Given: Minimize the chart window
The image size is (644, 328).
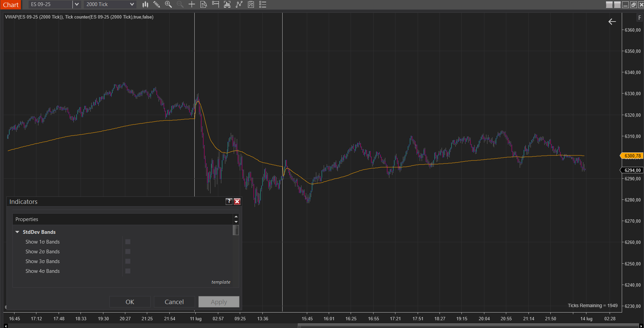Looking at the screenshot, I should coord(625,5).
